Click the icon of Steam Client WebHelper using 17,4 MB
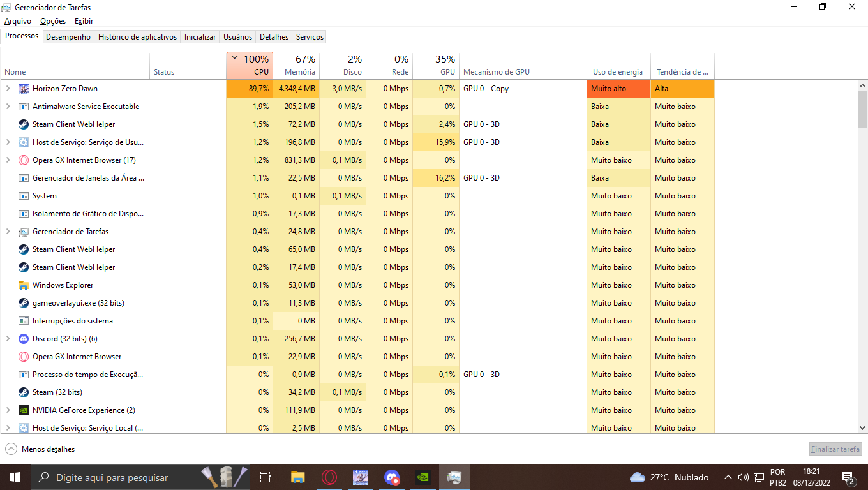The height and width of the screenshot is (490, 868). coord(24,267)
